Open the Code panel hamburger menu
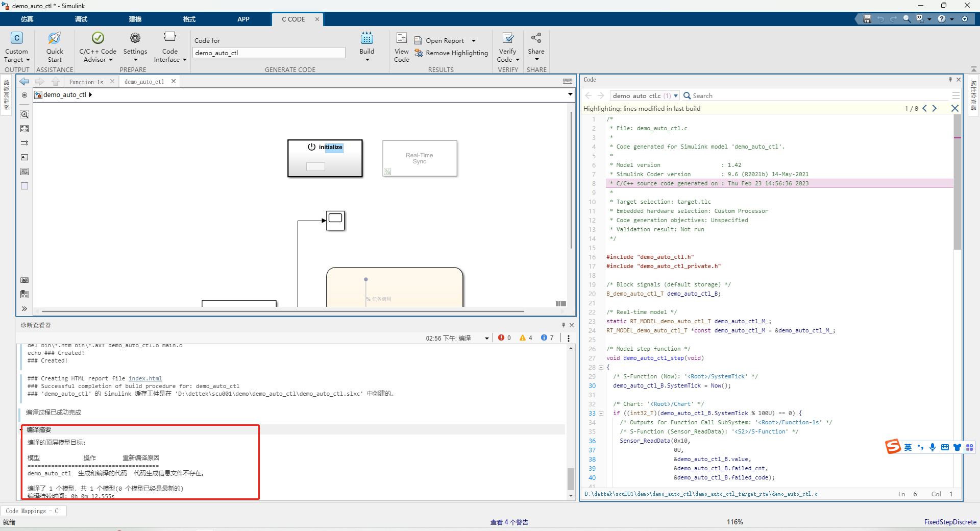 [956, 95]
